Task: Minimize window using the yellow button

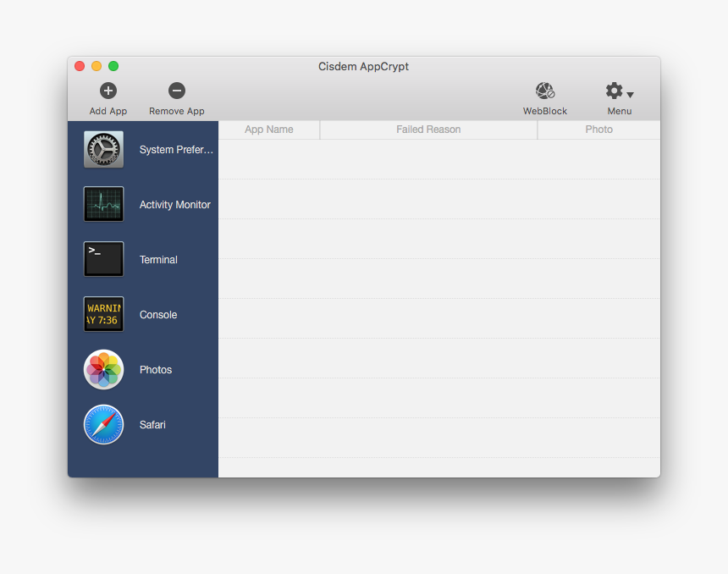Action: [97, 66]
